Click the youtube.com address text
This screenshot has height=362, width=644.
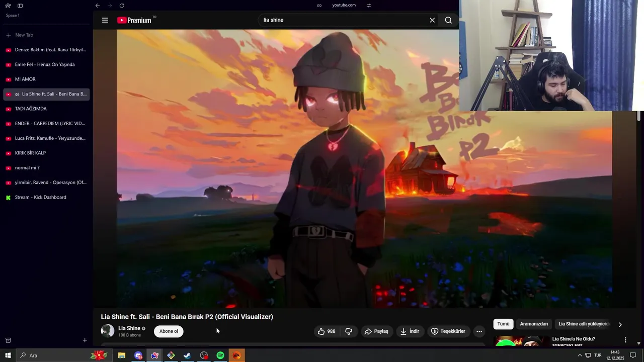[344, 5]
